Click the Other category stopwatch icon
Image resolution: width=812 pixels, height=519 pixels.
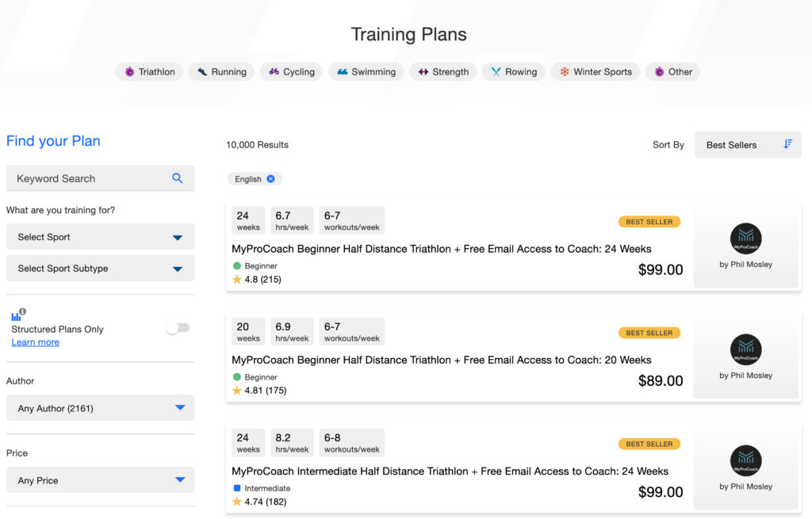click(659, 71)
